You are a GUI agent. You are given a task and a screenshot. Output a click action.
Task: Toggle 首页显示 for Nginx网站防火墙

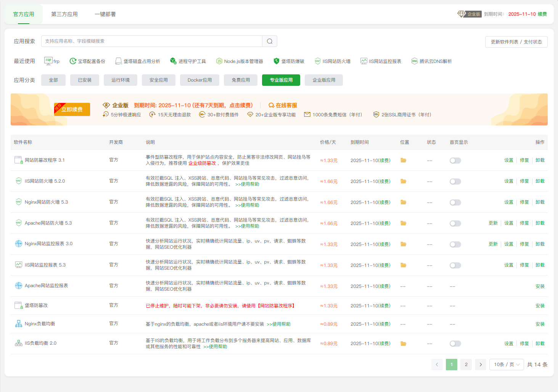(x=455, y=202)
